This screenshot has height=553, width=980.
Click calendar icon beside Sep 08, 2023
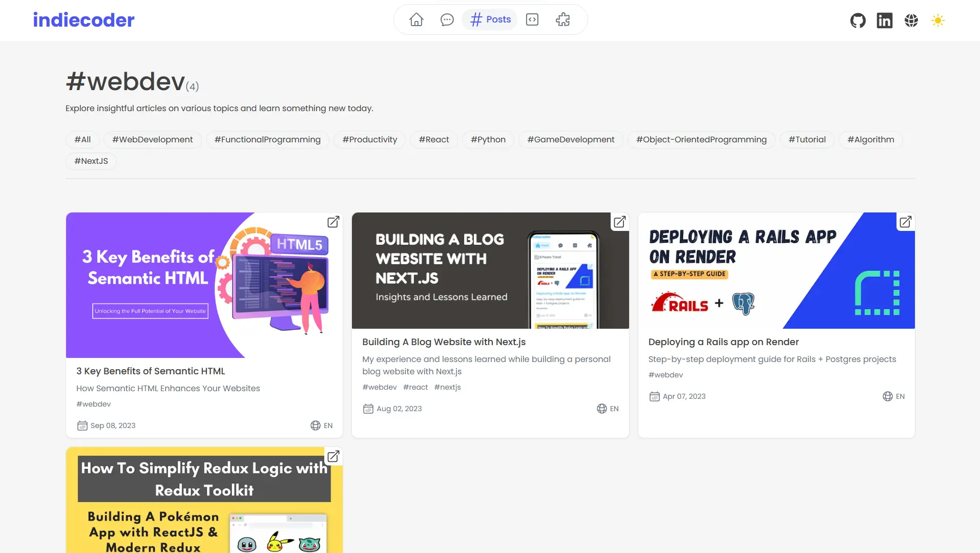(x=82, y=426)
